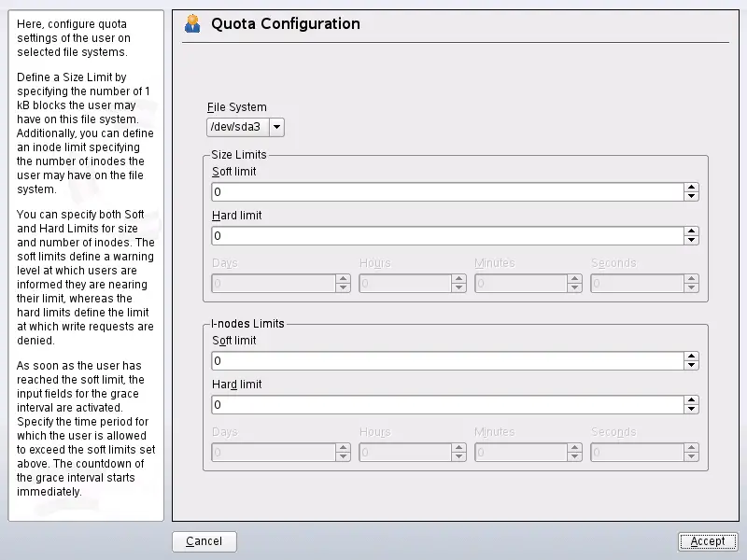Decrease the Size Limits soft limit value
This screenshot has height=560, width=747.
pos(691,196)
